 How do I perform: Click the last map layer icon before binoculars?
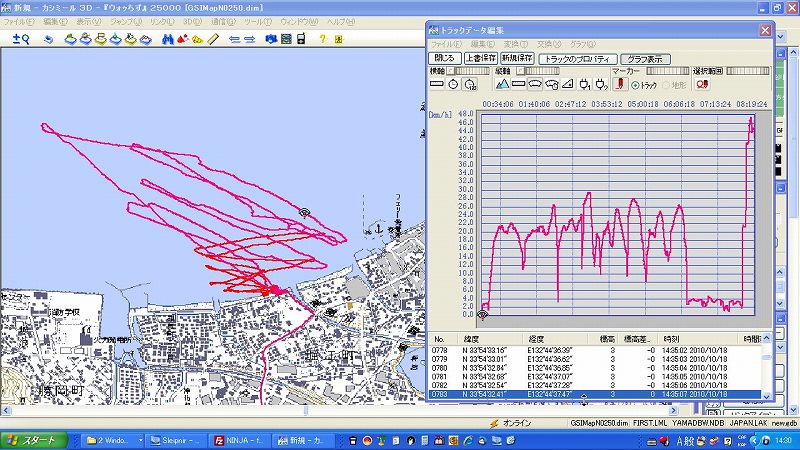pyautogui.click(x=146, y=39)
